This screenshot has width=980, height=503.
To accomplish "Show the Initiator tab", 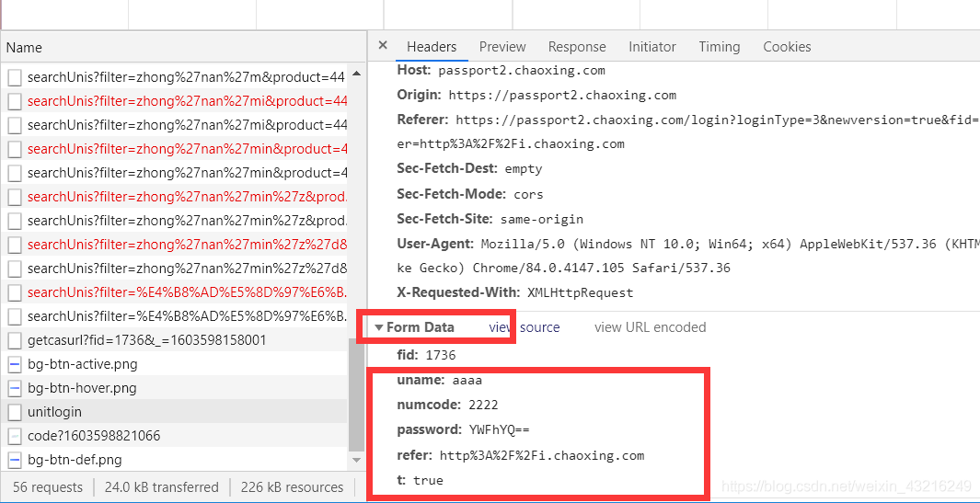I will point(651,47).
